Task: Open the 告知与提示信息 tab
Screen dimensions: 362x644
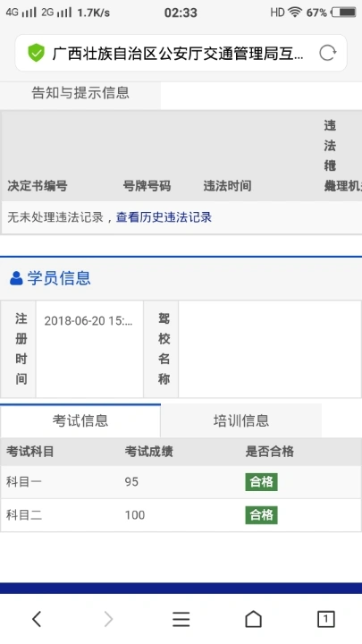Action: tap(80, 92)
